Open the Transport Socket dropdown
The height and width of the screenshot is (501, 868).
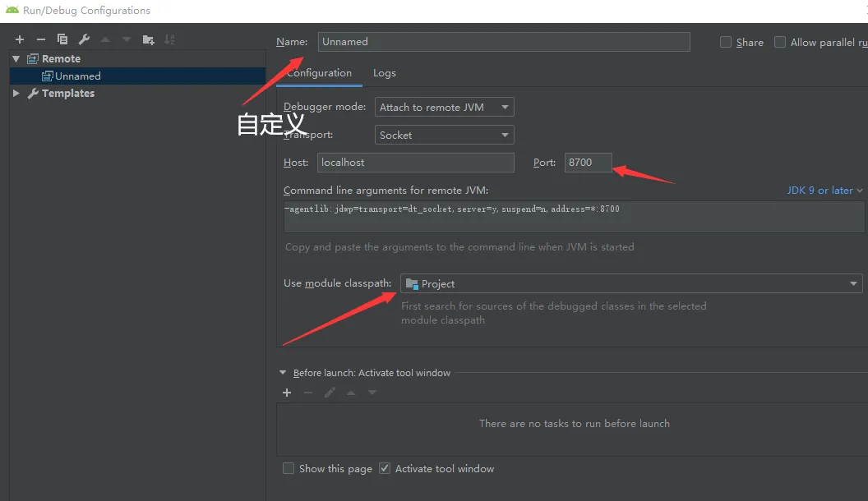[444, 136]
